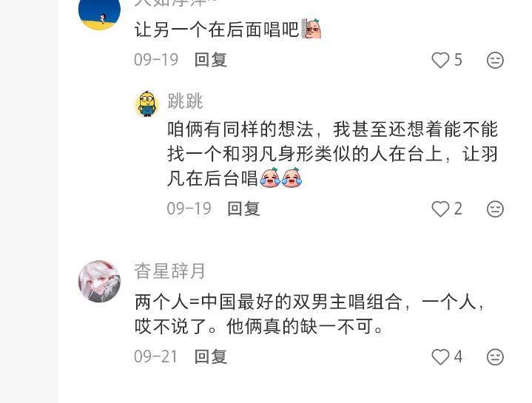The height and width of the screenshot is (403, 532).
Task: Dislike 杏星辞月's comment via face icon
Action: tap(495, 357)
